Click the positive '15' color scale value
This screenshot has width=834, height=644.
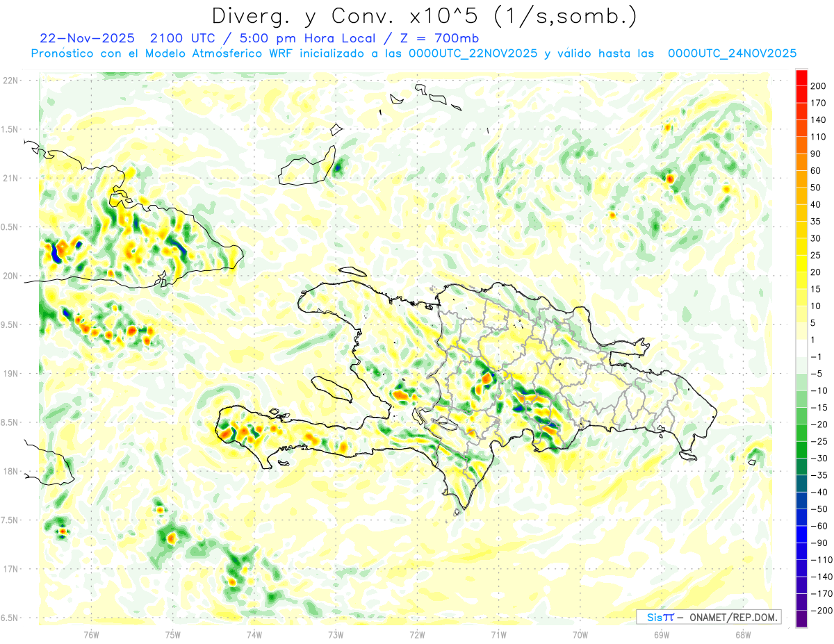point(817,289)
